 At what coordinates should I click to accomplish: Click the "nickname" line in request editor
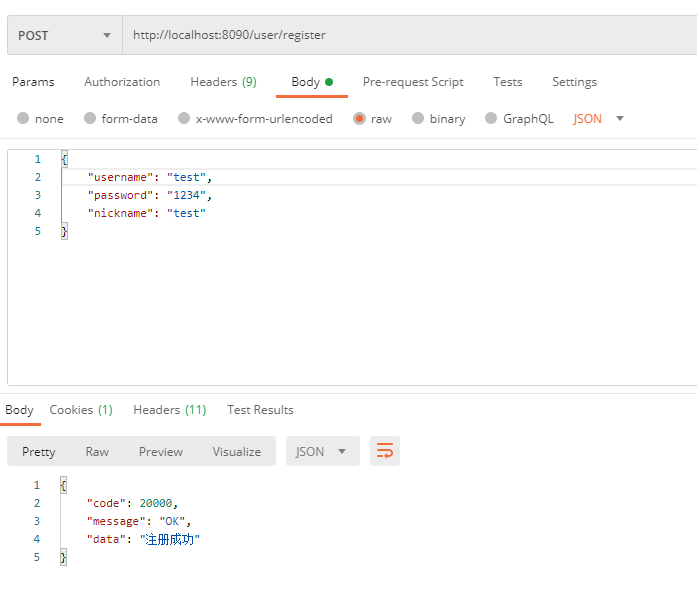tap(147, 213)
